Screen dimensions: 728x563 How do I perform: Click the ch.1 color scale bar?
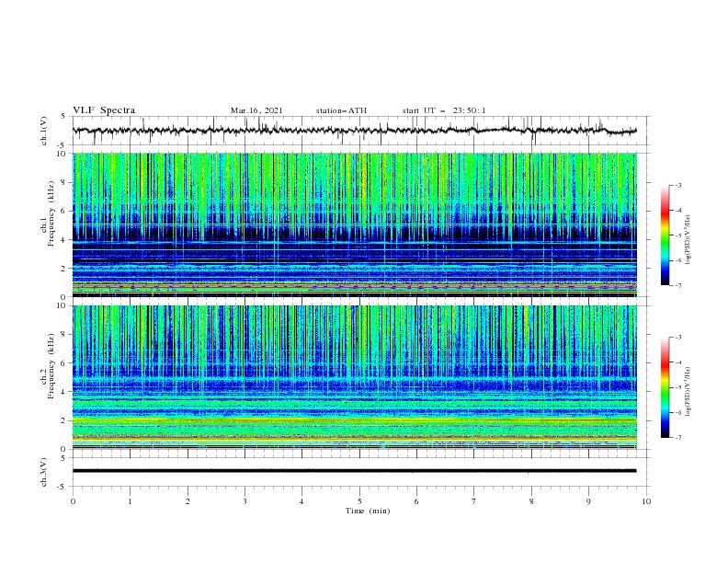665,236
